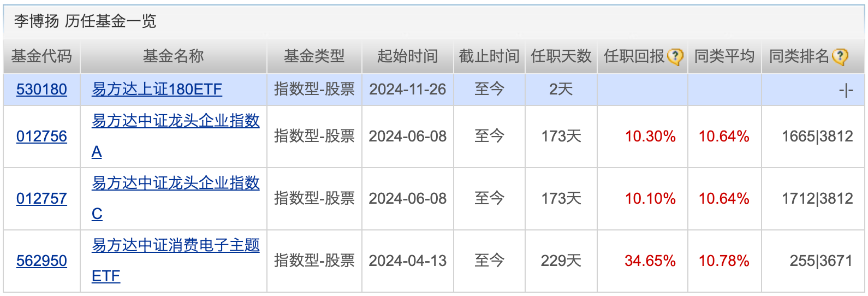Viewport: 868px width, 296px height.
Task: Select the 34.65% return cell
Action: (x=643, y=261)
